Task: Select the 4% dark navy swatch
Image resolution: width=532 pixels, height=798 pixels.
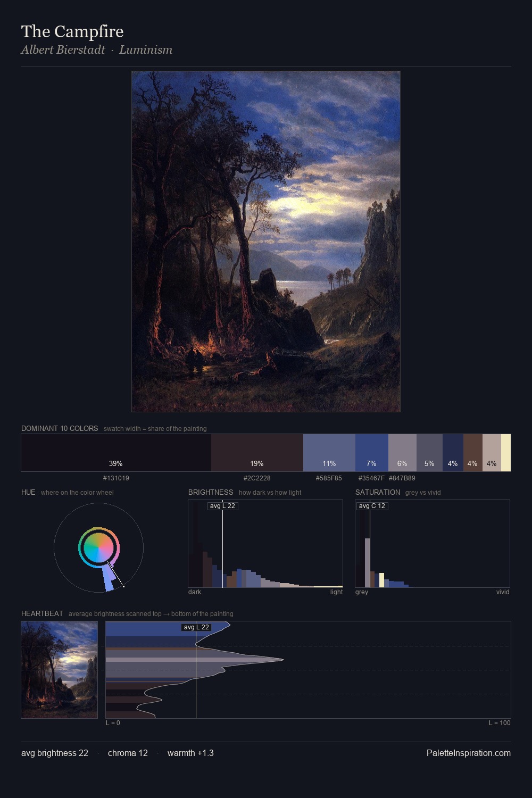Action: (453, 453)
